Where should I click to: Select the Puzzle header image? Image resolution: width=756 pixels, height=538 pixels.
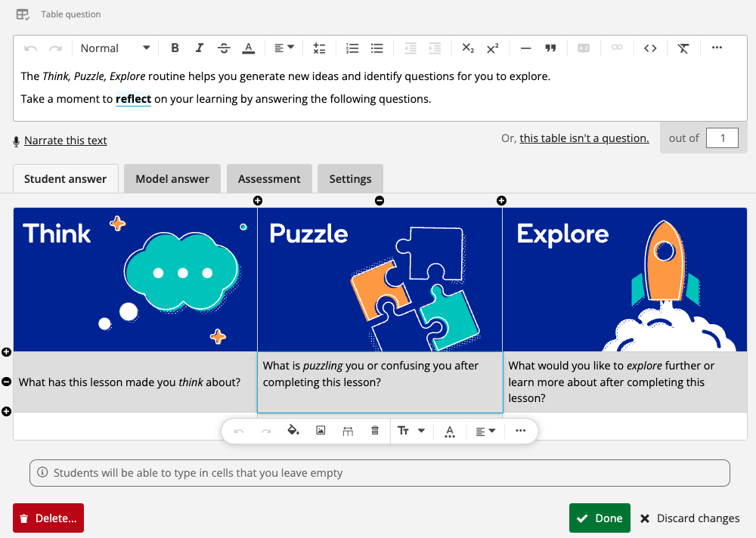tap(380, 280)
